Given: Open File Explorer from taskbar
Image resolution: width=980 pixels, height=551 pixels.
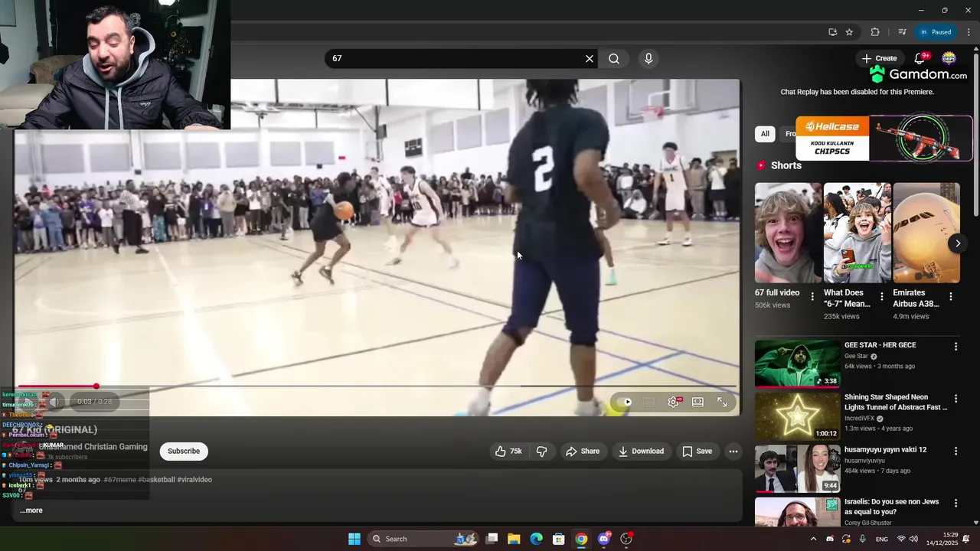Looking at the screenshot, I should tap(514, 539).
